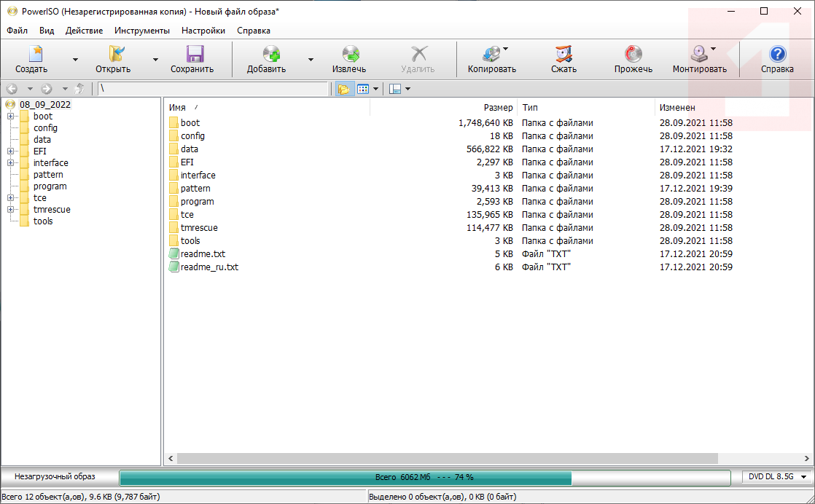Click the tmrescue folder icon in file list
Screen dimensions: 815x504
tap(173, 228)
